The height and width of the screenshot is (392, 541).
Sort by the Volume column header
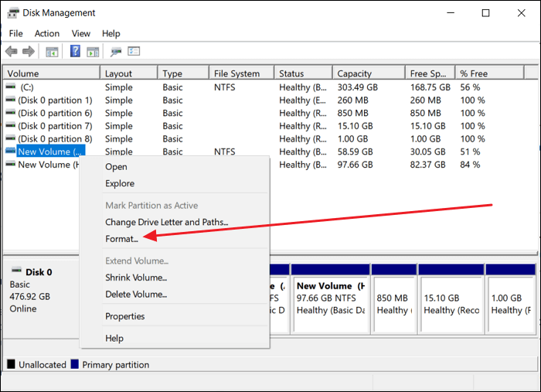point(52,73)
